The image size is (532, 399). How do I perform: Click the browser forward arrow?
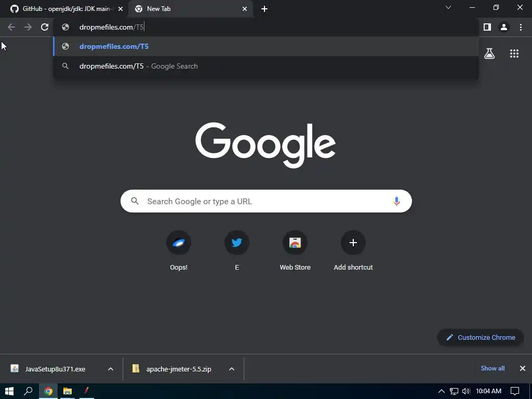point(28,27)
